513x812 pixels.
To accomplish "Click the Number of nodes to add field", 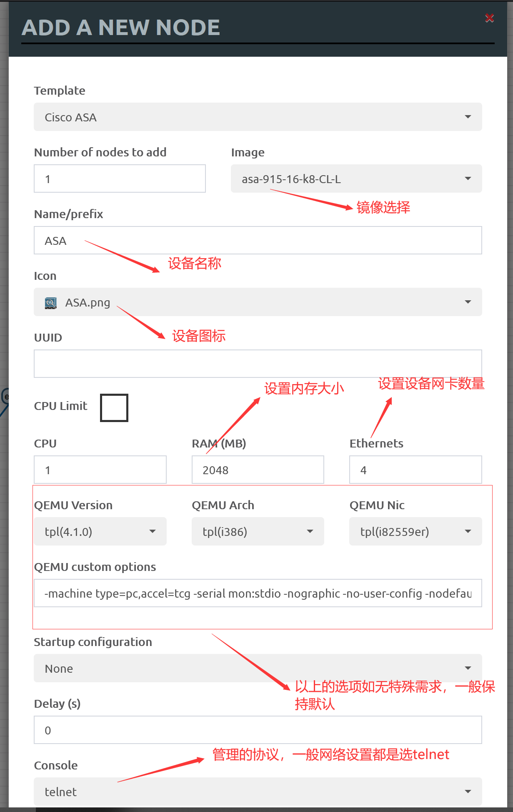I will [x=120, y=178].
